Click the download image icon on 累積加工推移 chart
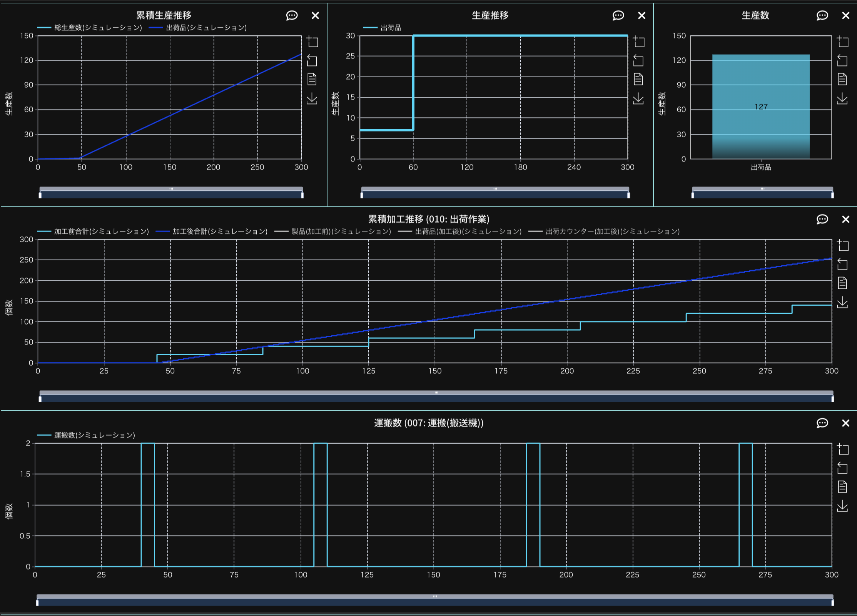This screenshot has height=616, width=857. pos(842,302)
